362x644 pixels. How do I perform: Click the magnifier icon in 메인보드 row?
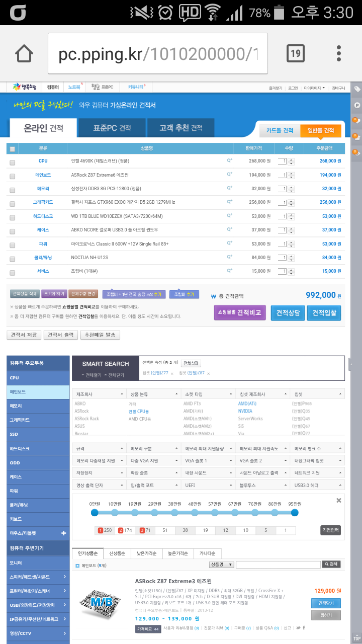(230, 174)
